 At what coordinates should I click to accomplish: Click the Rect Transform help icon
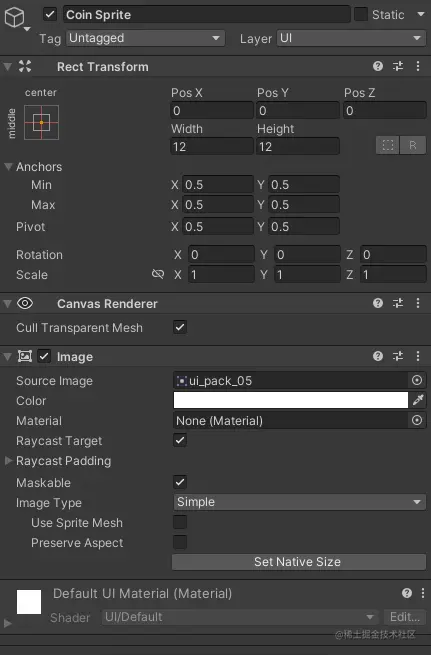tap(378, 66)
